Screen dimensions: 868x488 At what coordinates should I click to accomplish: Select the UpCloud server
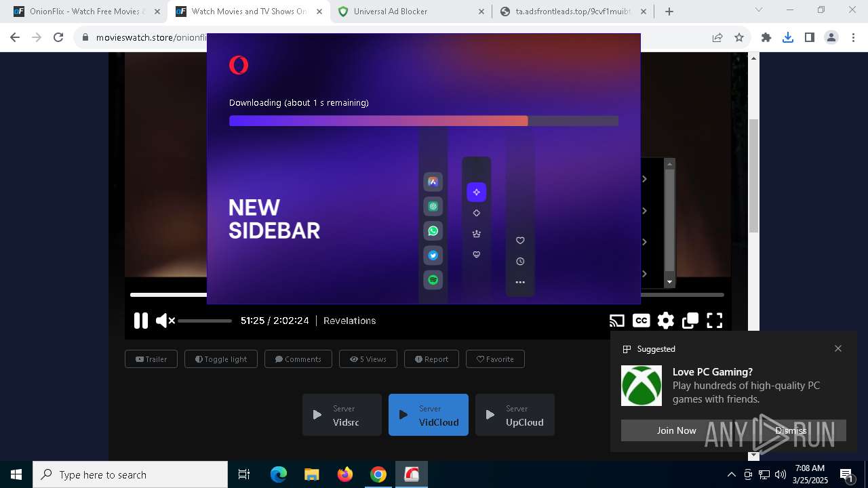pyautogui.click(x=515, y=415)
